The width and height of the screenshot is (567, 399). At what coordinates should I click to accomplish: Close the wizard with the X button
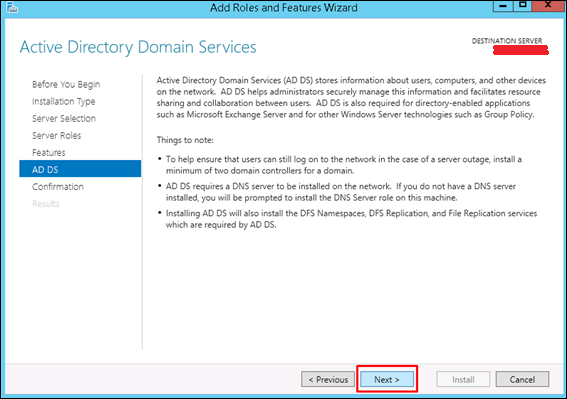547,5
